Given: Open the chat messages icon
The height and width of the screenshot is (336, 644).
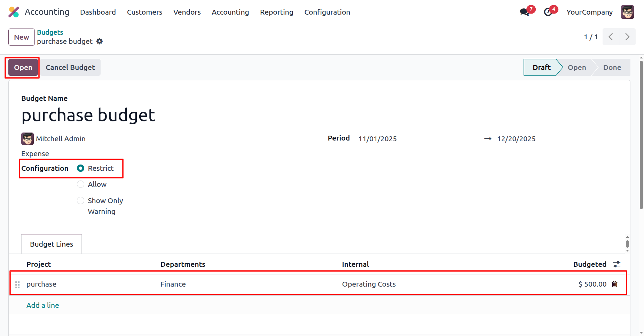Looking at the screenshot, I should pyautogui.click(x=525, y=12).
